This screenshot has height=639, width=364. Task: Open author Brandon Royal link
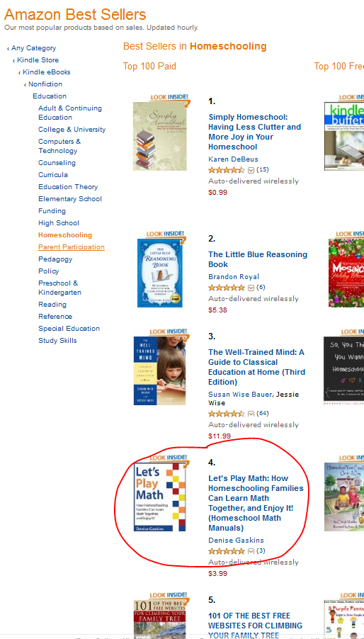[234, 277]
